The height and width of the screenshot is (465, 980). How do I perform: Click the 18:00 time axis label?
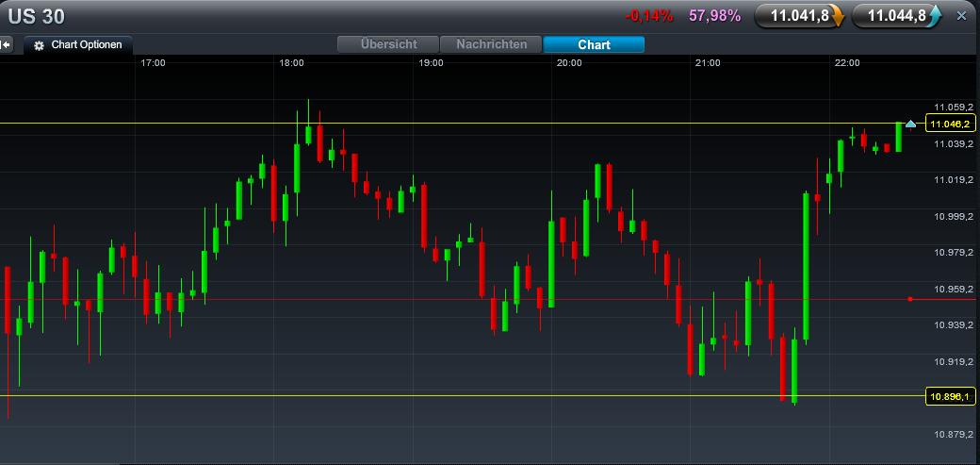(x=292, y=63)
